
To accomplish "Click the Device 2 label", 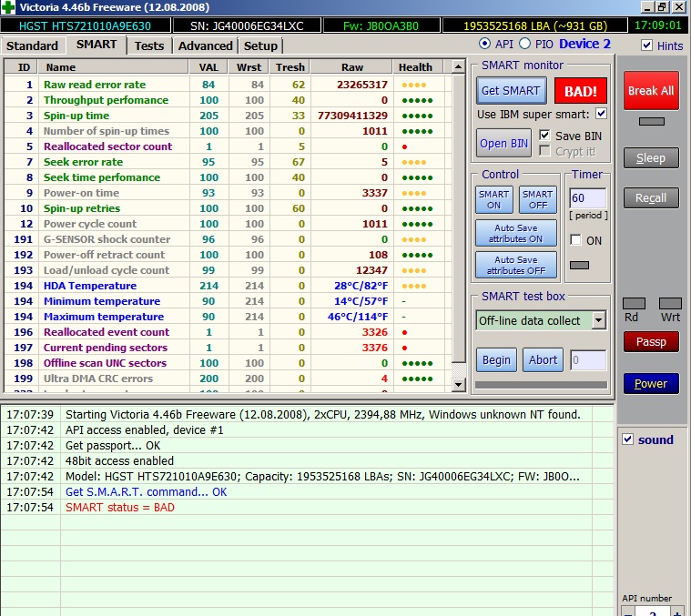I will [584, 44].
